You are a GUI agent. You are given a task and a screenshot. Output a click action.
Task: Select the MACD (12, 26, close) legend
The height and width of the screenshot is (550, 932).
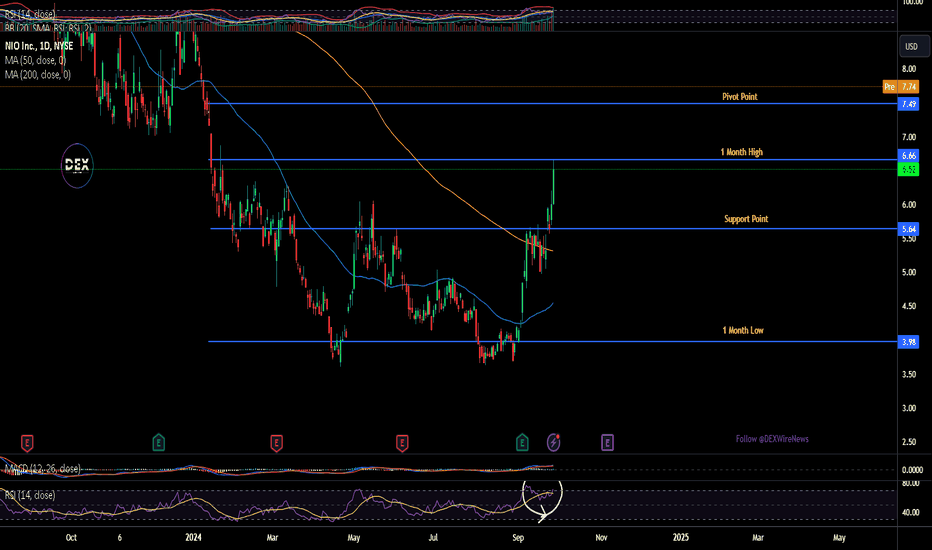[x=42, y=469]
